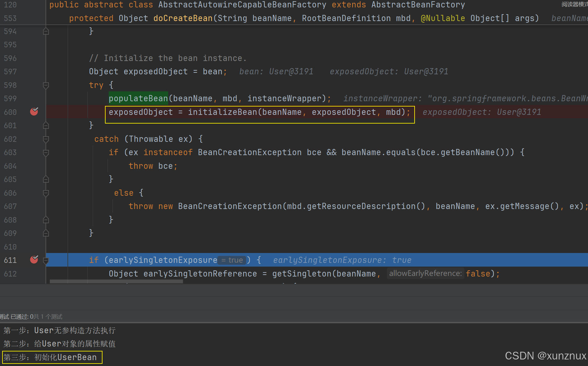Collapse the fold end marker at line 601
Screen dimensions: 588x366
tap(46, 125)
